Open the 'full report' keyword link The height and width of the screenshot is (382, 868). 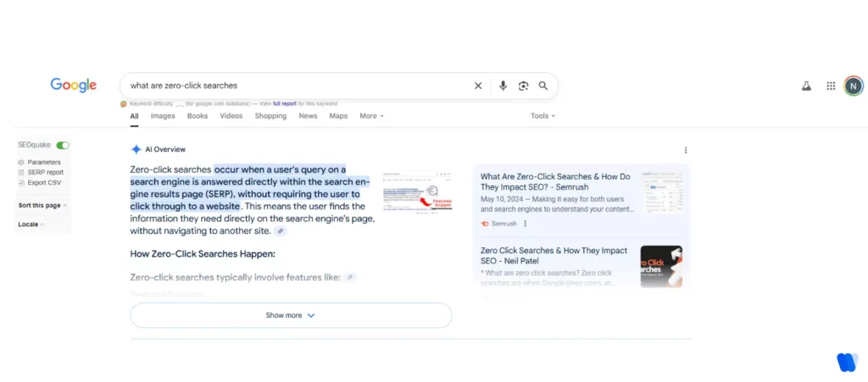[x=285, y=104]
